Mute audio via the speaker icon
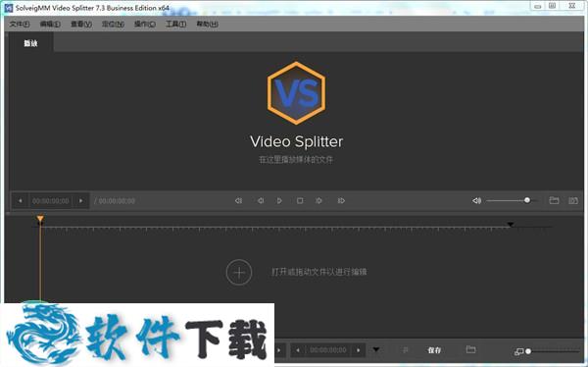Image resolution: width=588 pixels, height=367 pixels. [476, 200]
